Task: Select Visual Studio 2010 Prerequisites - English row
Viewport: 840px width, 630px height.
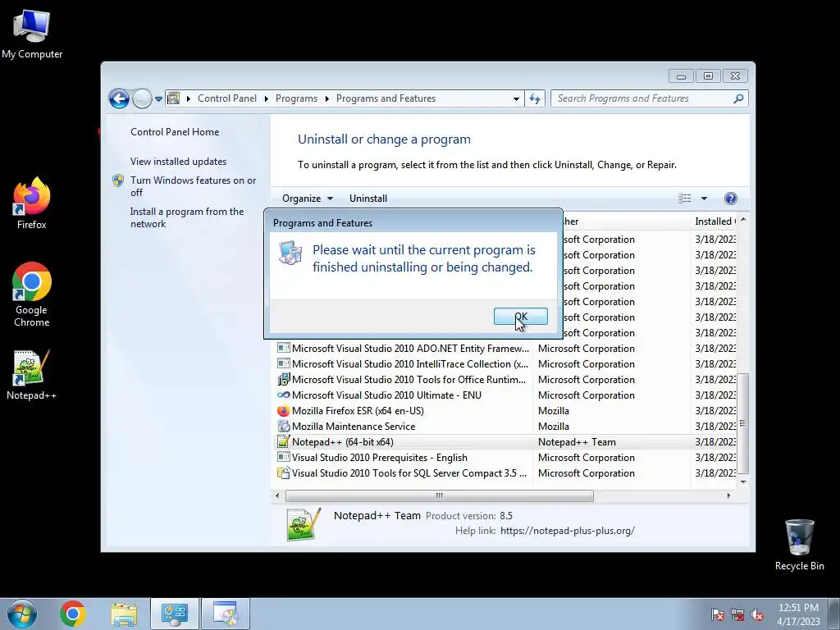Action: point(506,458)
